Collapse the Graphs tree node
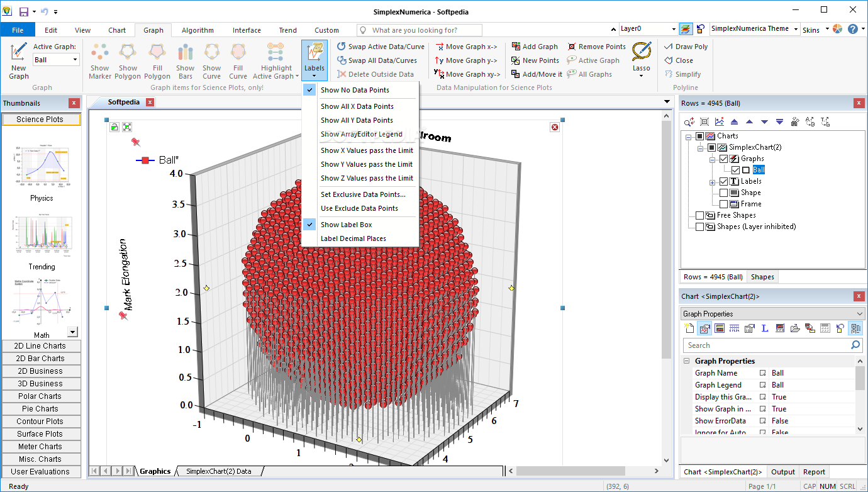The width and height of the screenshot is (868, 492). 713,159
